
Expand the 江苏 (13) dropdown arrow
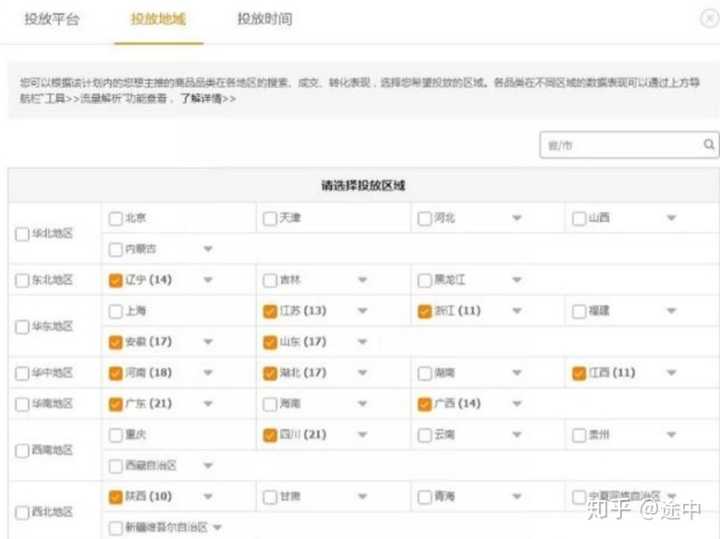coord(362,311)
